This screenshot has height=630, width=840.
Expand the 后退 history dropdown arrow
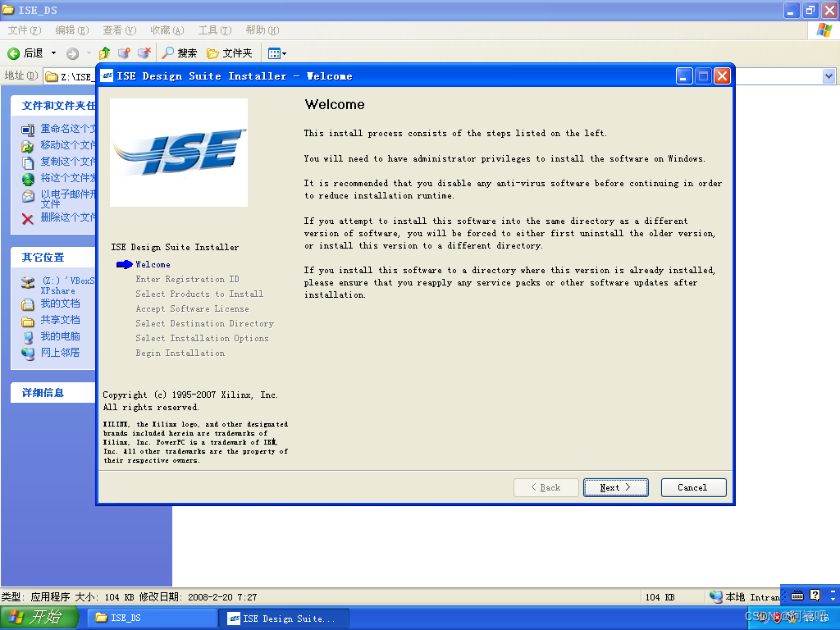tap(53, 53)
